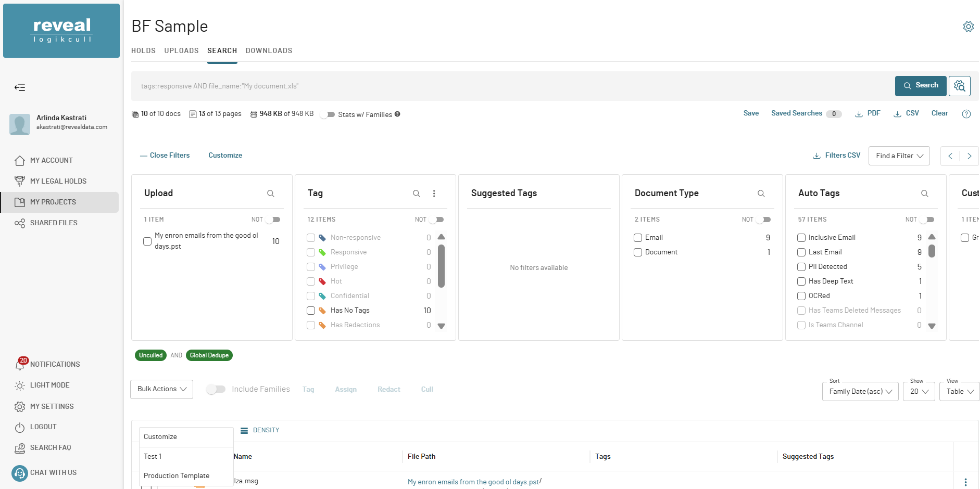980x489 pixels.
Task: Open the Family Date sort dropdown
Action: point(861,392)
